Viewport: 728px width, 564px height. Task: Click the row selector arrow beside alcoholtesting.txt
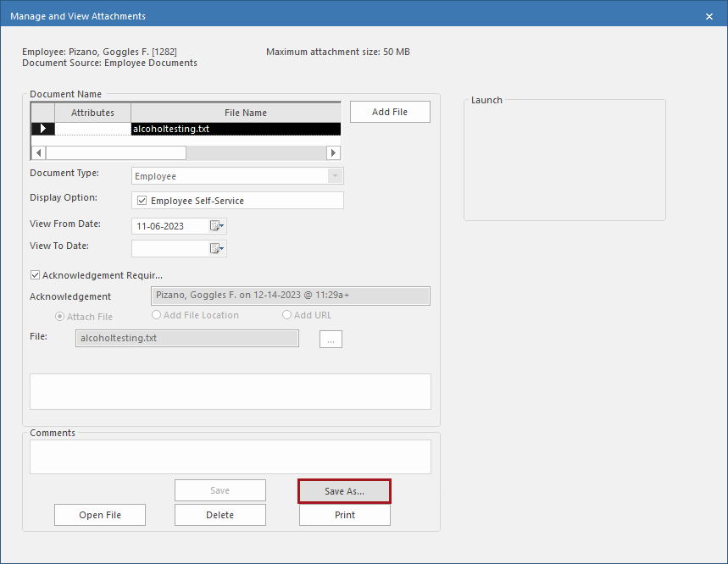click(x=42, y=129)
